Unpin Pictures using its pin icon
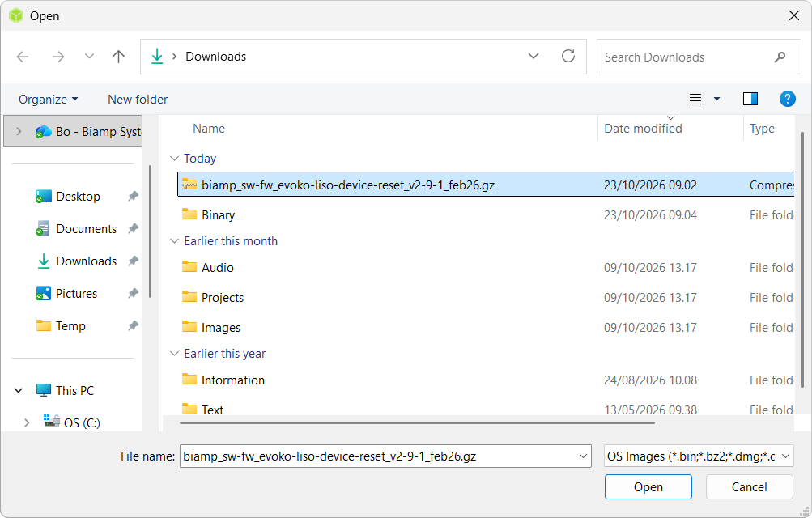 point(133,294)
